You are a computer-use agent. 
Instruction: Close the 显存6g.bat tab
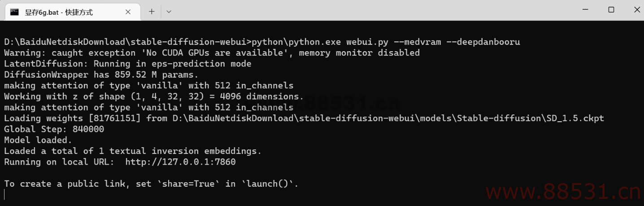[128, 12]
